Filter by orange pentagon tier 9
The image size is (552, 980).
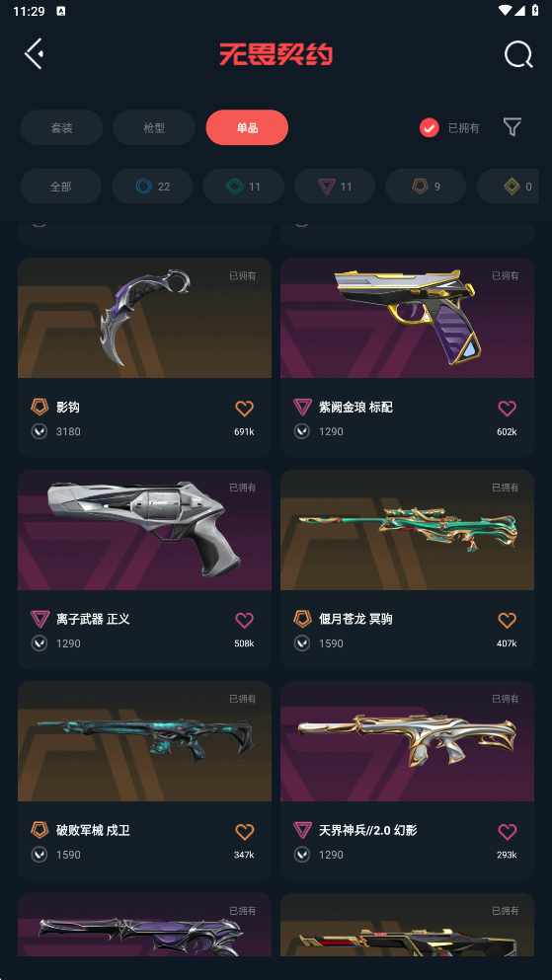(x=426, y=187)
